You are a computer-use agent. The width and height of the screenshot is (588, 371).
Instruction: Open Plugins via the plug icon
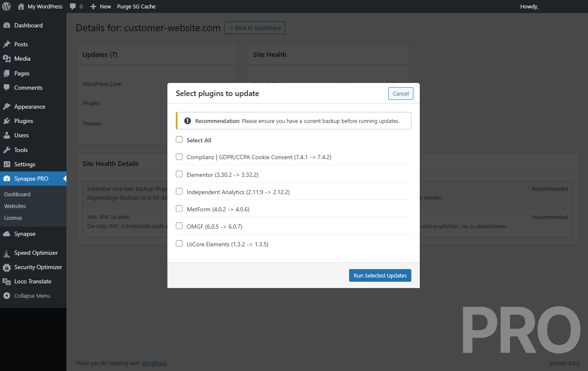point(7,121)
